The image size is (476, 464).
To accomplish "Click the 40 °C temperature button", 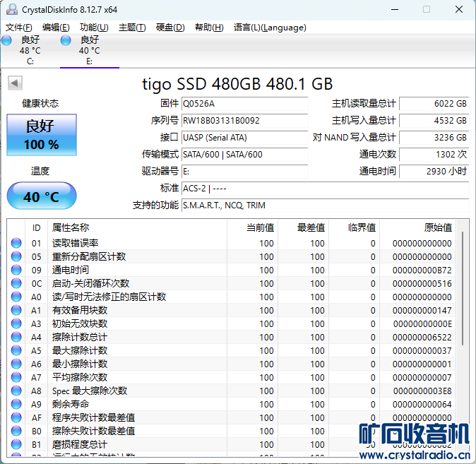I will (42, 196).
